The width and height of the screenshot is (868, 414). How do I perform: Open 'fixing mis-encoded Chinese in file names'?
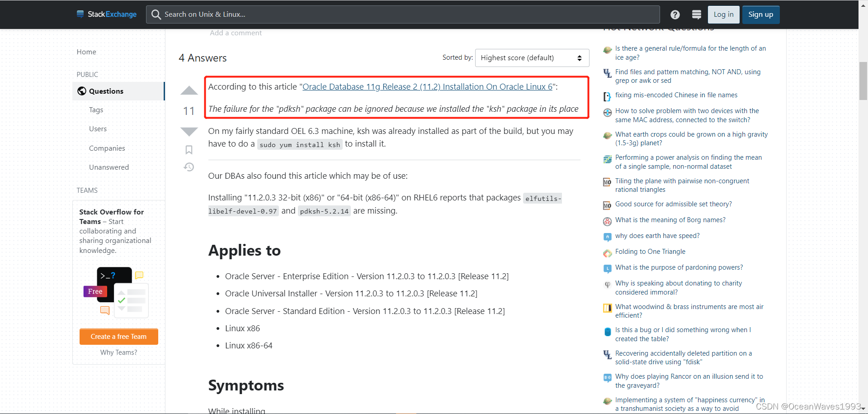tap(676, 95)
